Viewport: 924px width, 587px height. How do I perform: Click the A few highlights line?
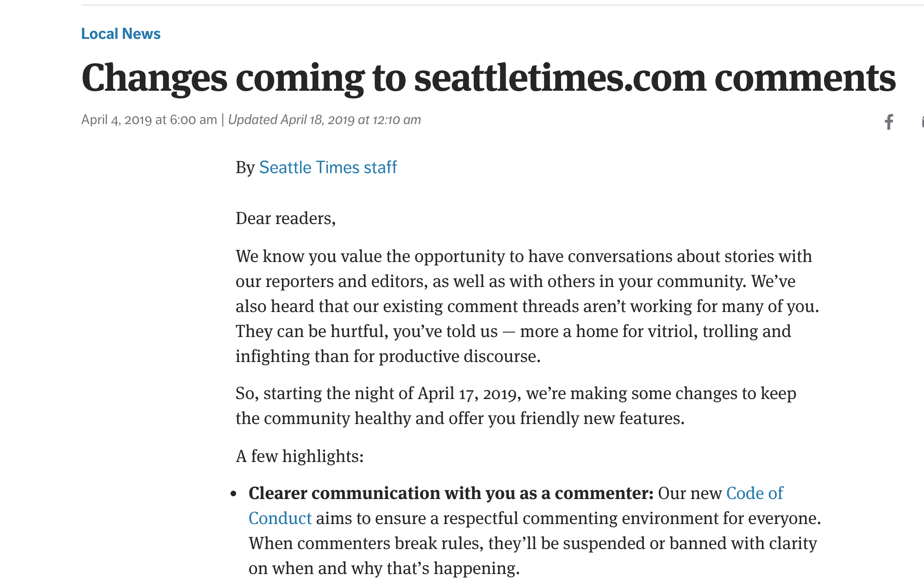300,456
